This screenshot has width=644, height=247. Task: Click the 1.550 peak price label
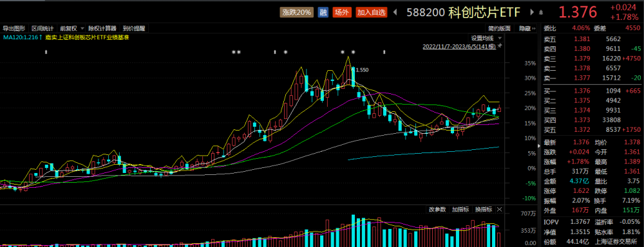click(x=362, y=70)
